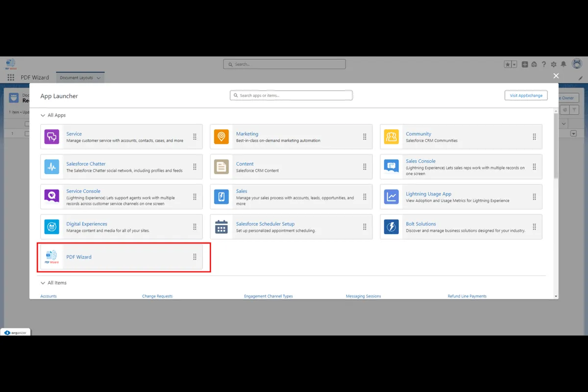
Task: Click the Bolt Solutions tile drag handle
Action: coord(535,227)
